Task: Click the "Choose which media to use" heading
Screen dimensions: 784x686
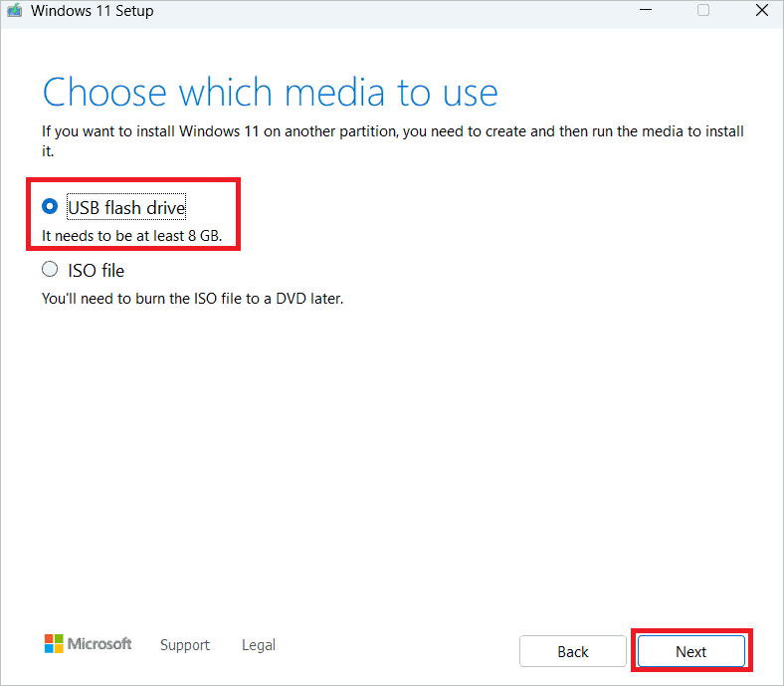Action: tap(270, 93)
